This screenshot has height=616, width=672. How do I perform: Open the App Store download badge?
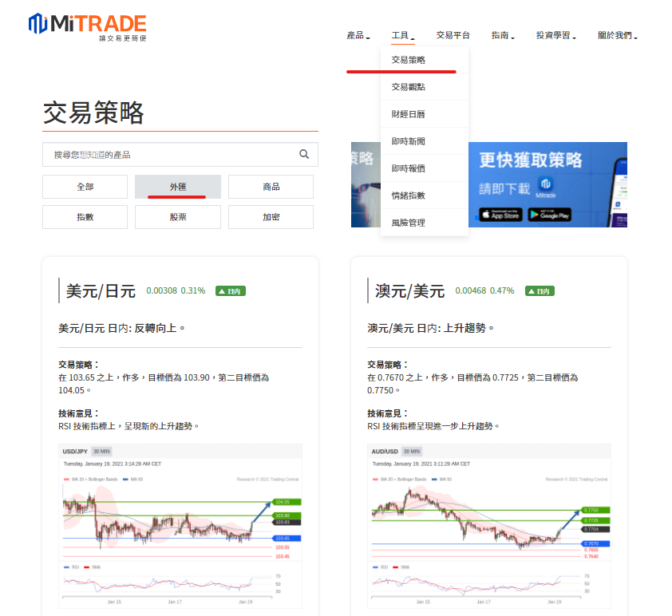[500, 214]
